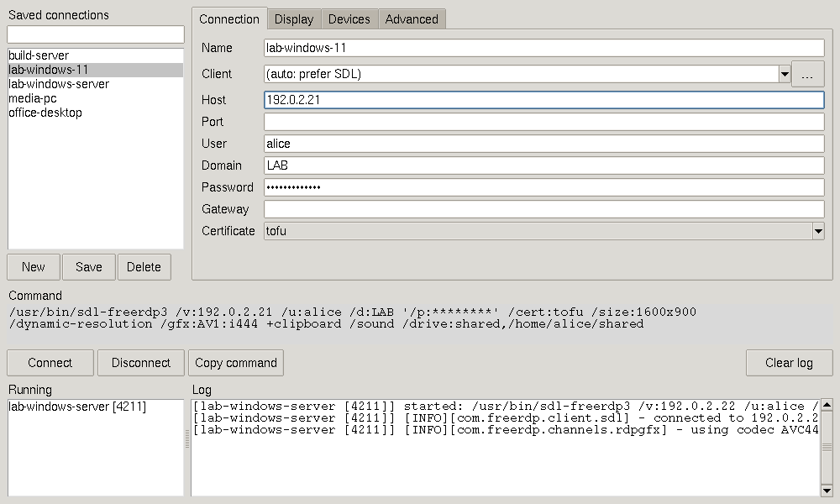The height and width of the screenshot is (504, 840).
Task: Click the saved connections filter field
Action: pos(96,34)
